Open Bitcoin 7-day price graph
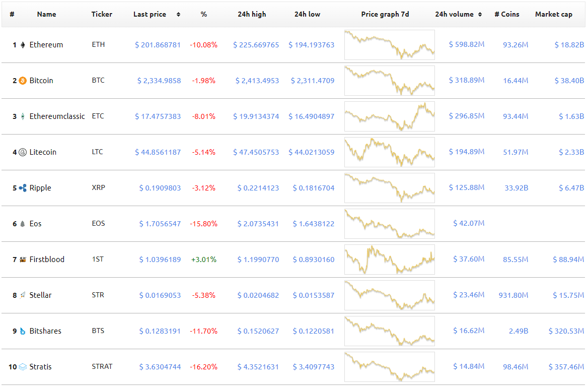 390,81
